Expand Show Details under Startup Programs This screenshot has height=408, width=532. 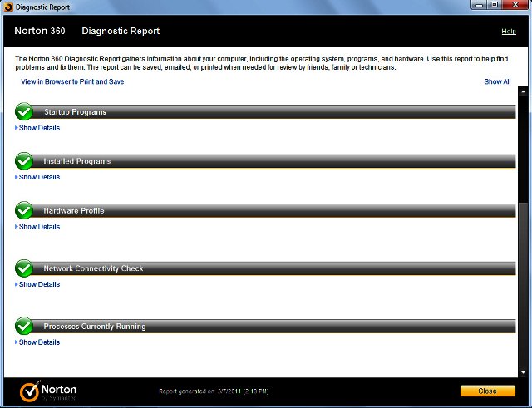pyautogui.click(x=37, y=128)
